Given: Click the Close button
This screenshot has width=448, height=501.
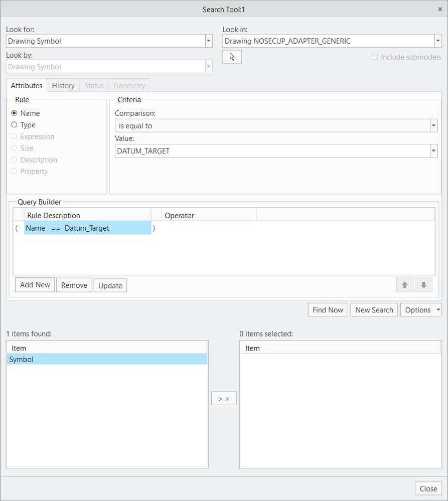Looking at the screenshot, I should tap(428, 488).
